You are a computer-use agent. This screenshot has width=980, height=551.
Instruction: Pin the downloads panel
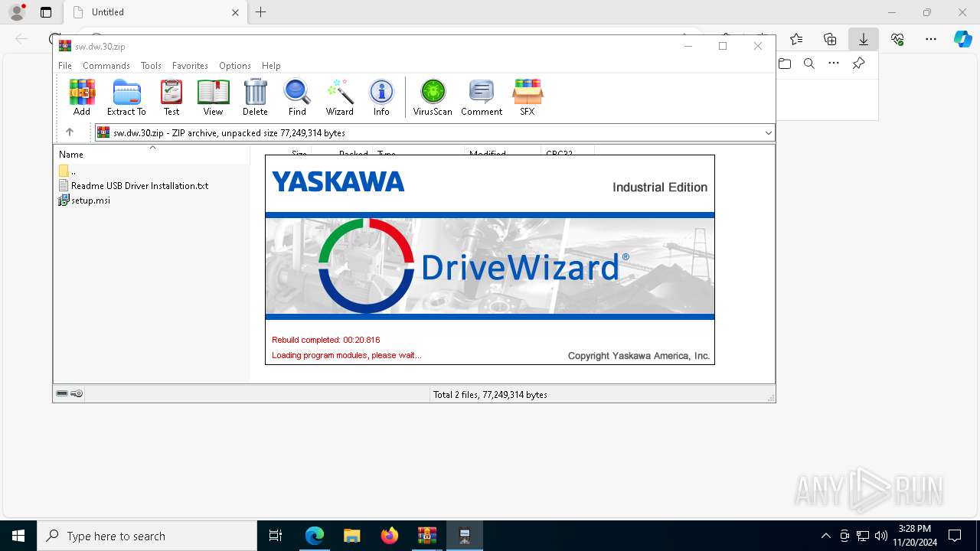pos(859,64)
